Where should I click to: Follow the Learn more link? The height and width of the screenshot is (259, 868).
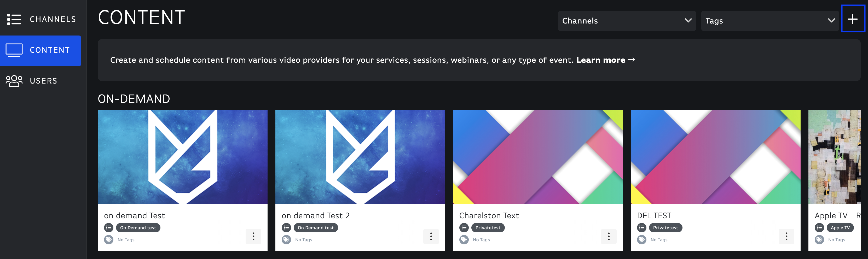tap(605, 60)
